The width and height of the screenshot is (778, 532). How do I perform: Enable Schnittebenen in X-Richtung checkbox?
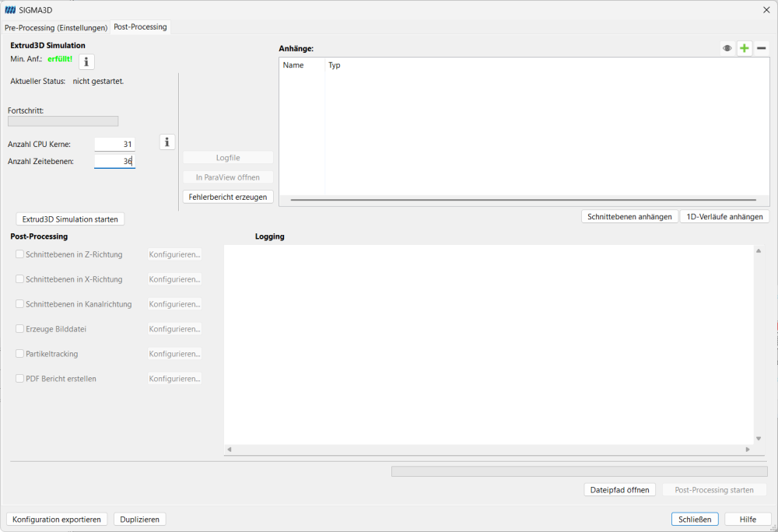(x=20, y=279)
